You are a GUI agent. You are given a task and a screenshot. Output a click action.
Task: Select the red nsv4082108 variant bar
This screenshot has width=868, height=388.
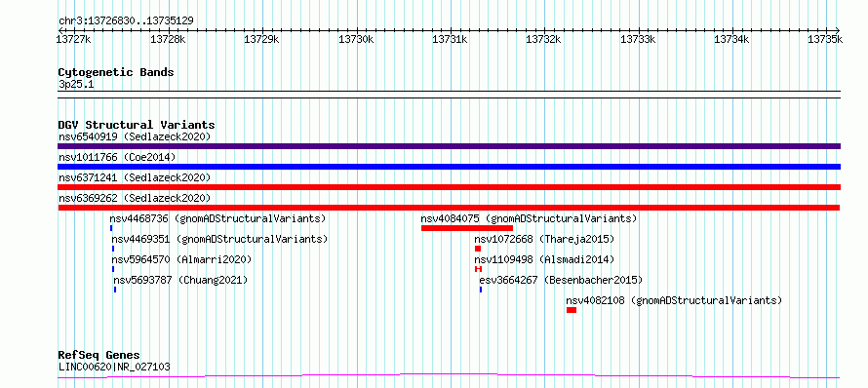[x=572, y=310]
